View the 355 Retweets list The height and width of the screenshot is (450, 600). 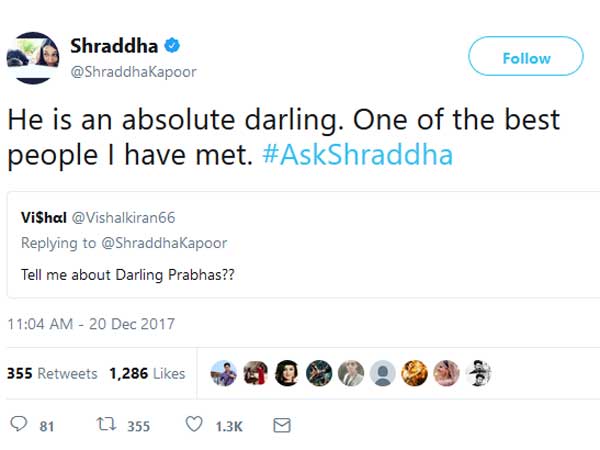(53, 373)
